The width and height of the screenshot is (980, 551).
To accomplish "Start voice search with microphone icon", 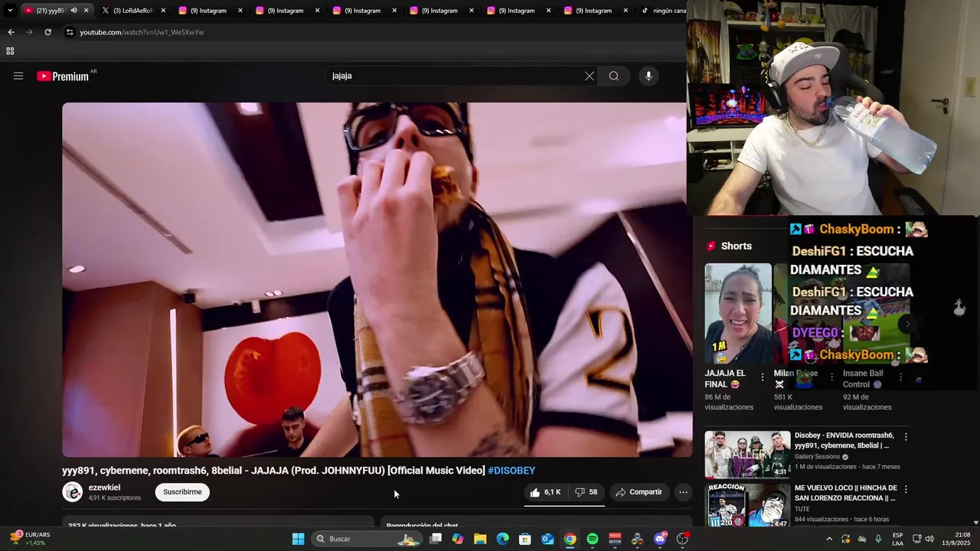I will point(648,76).
